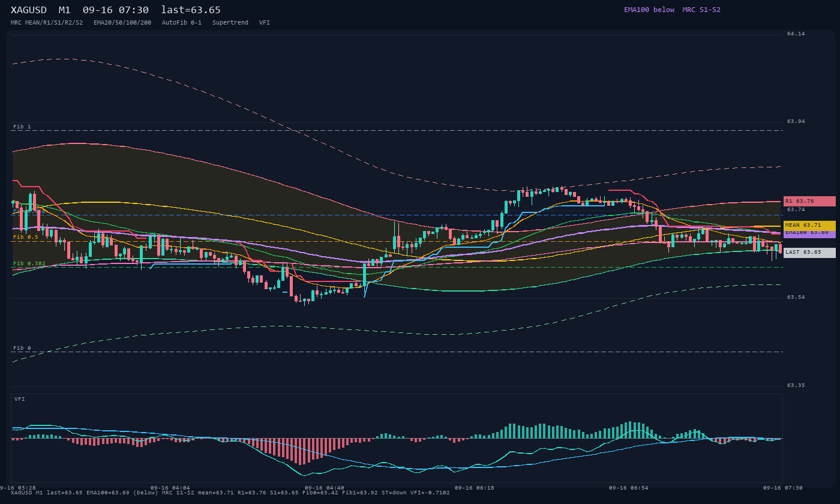This screenshot has height=504, width=840.
Task: Click the 63.54 price axis label
Action: [x=796, y=298]
